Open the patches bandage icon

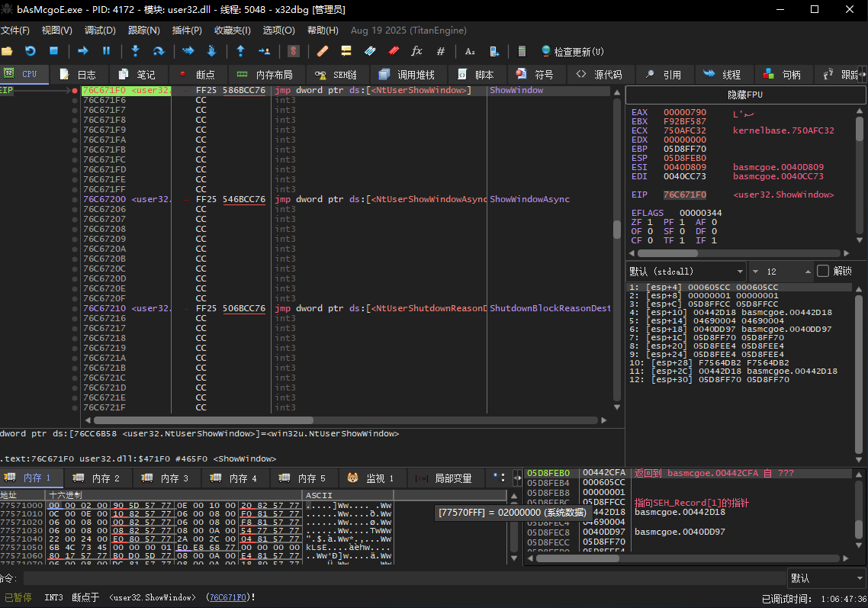323,52
